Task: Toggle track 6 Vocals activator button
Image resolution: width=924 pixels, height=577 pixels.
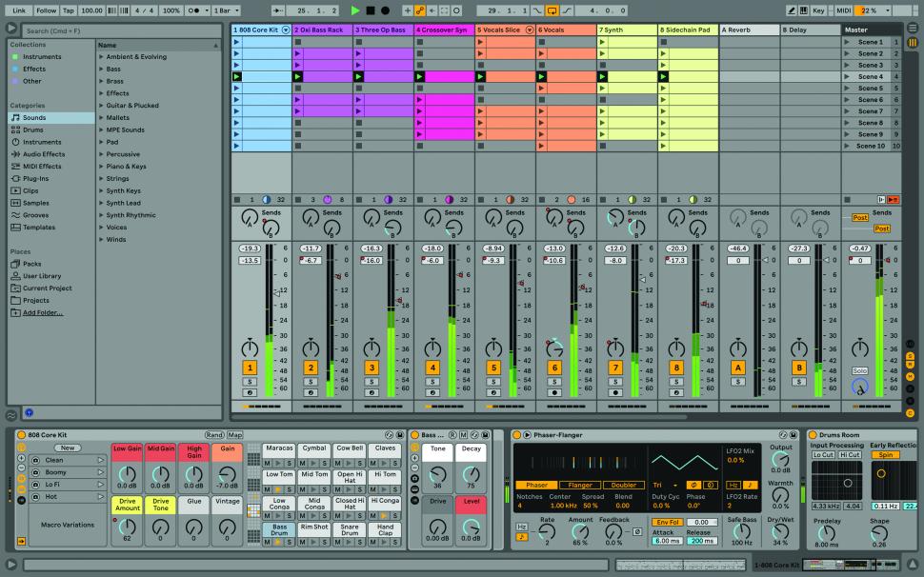Action: (554, 368)
